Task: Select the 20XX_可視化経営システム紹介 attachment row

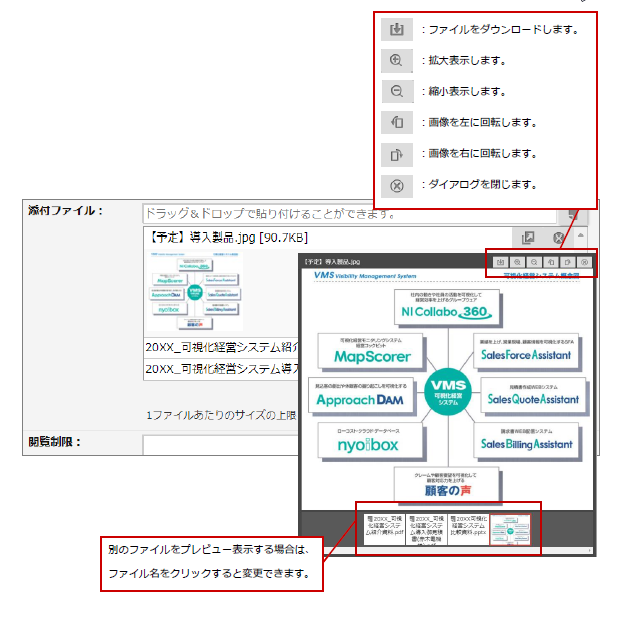Action: pyautogui.click(x=222, y=347)
